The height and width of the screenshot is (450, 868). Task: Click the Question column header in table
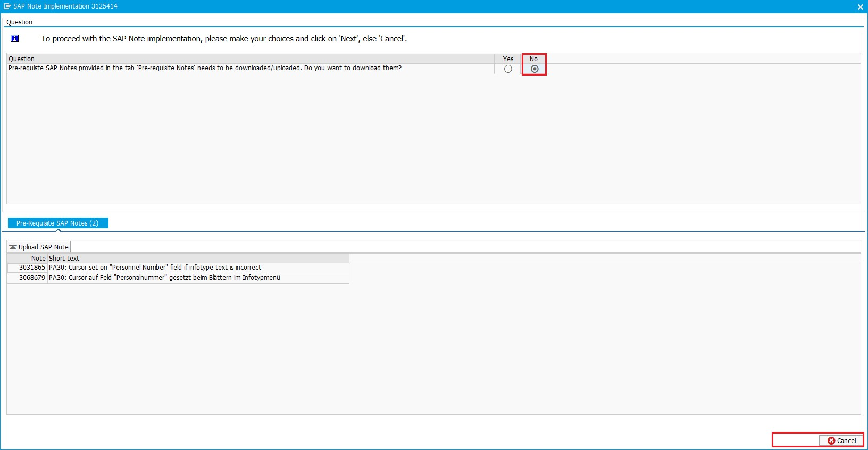251,59
